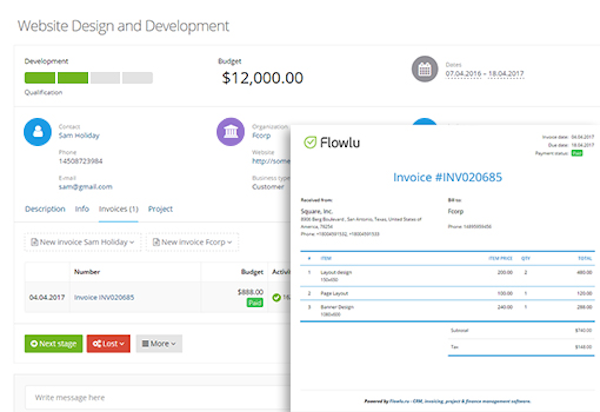Click the Paid payment status badge on invoice

(x=577, y=153)
